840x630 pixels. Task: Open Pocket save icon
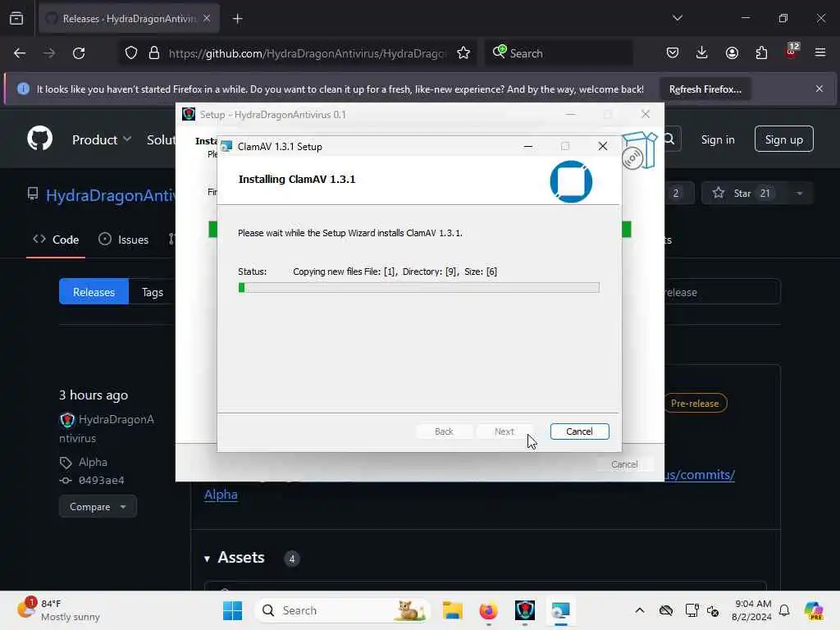[673, 53]
